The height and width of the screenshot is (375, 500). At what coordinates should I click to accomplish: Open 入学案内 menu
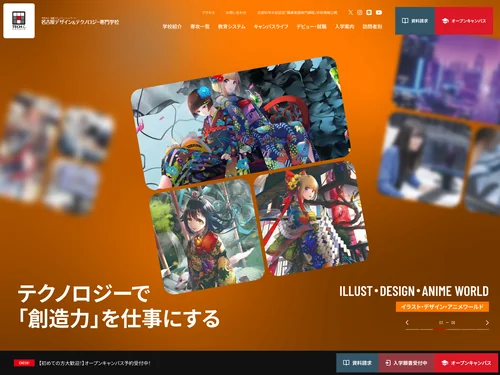tap(345, 26)
